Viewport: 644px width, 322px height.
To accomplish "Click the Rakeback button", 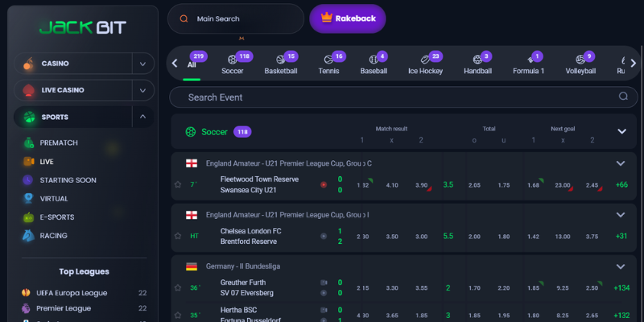I will 347,19.
